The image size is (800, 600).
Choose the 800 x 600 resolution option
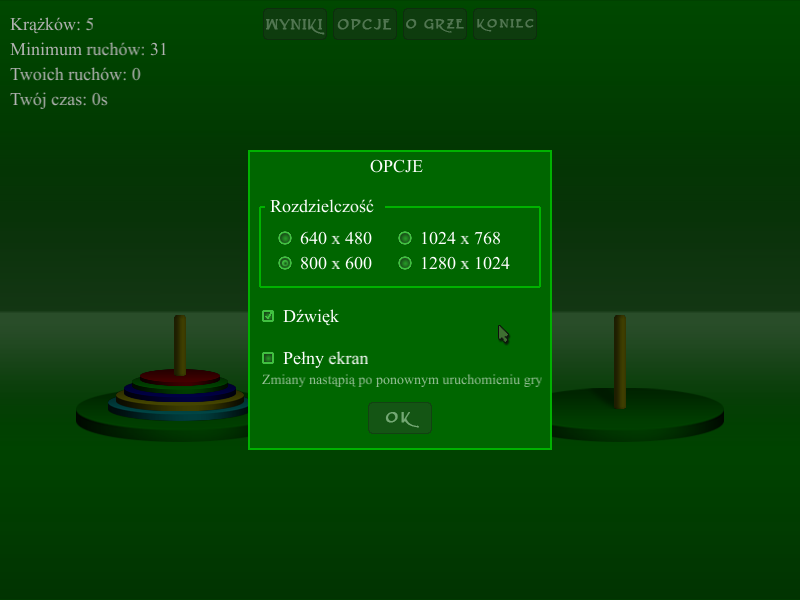point(285,263)
